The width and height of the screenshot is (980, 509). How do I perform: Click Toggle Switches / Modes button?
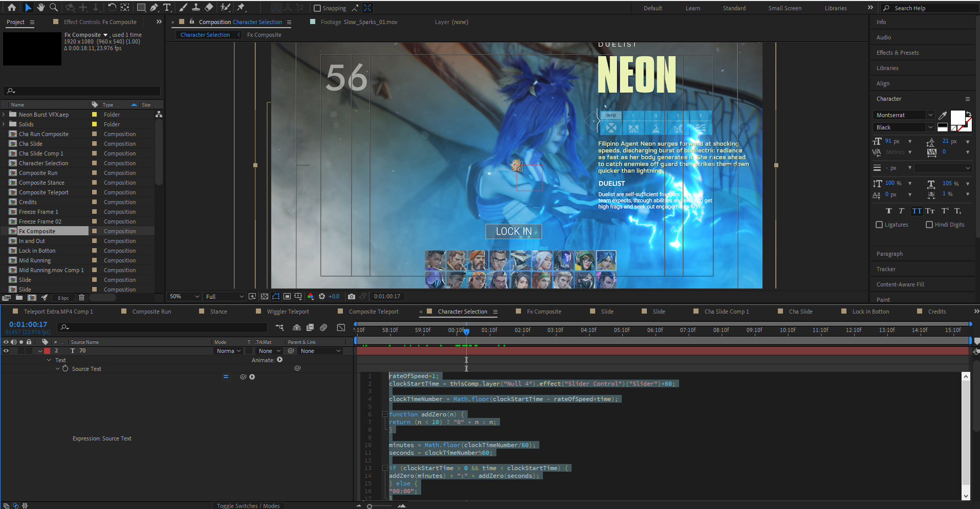coord(248,505)
